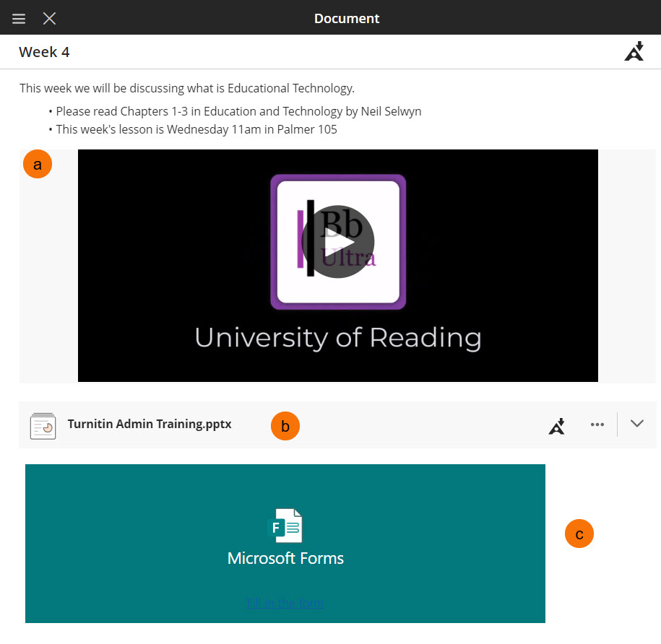Click the Wednesday 11am Palmer 105 bullet

coord(196,129)
